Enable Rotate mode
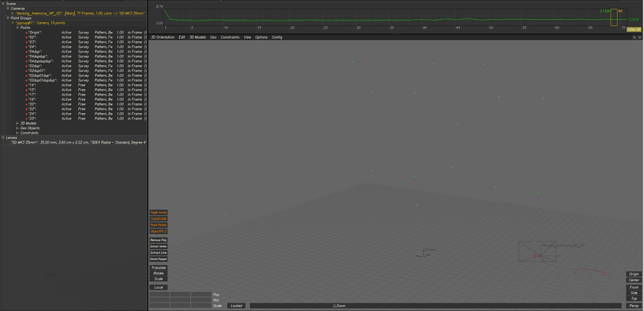 click(x=158, y=274)
